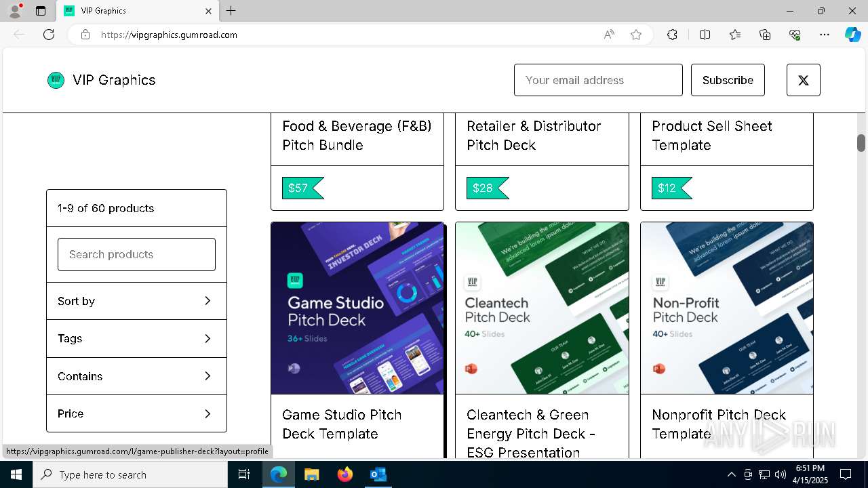This screenshot has width=868, height=488.
Task: Open Outlook from the taskbar
Action: 378,474
